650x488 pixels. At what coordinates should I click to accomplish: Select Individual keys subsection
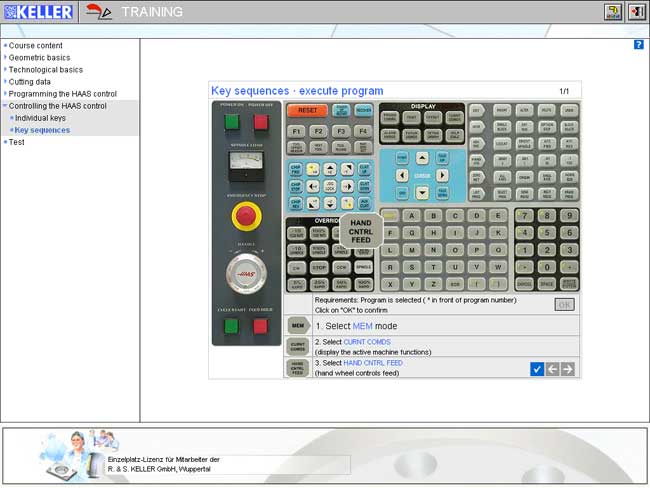click(x=40, y=118)
